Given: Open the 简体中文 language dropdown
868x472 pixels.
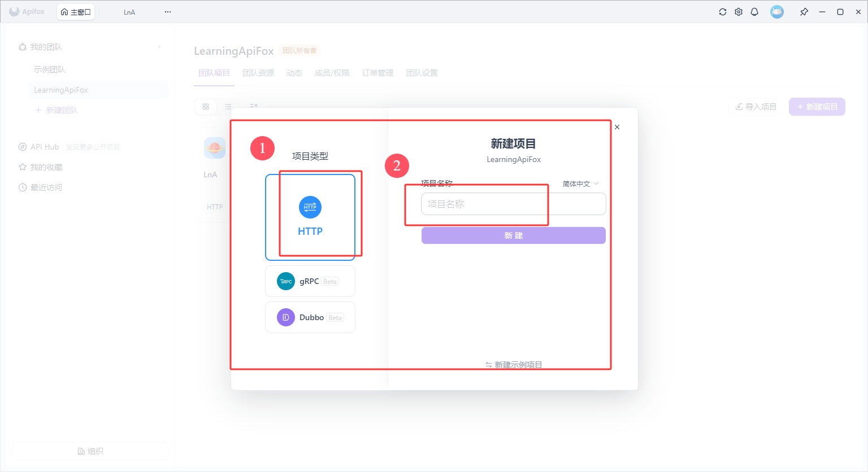Looking at the screenshot, I should [580, 183].
